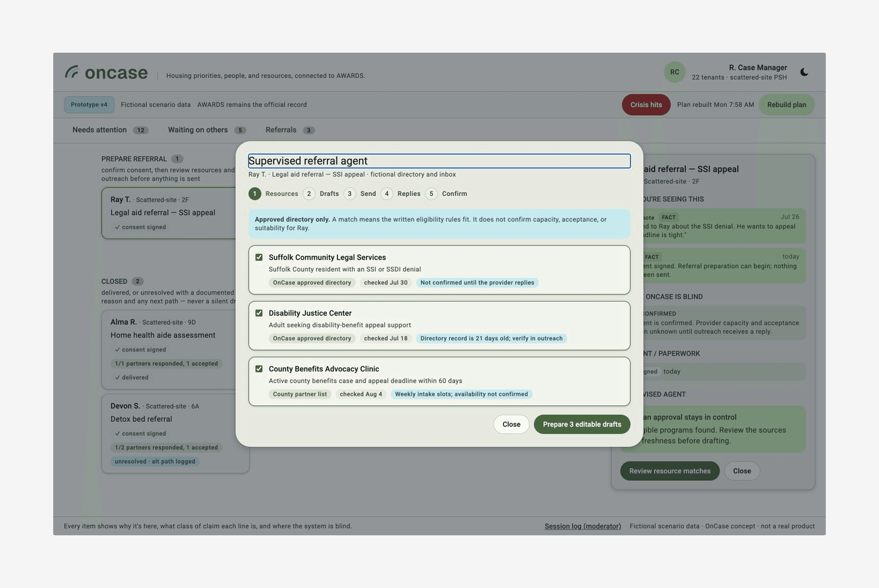Close the legal aid referral side panel
This screenshot has width=879, height=588.
(x=742, y=471)
